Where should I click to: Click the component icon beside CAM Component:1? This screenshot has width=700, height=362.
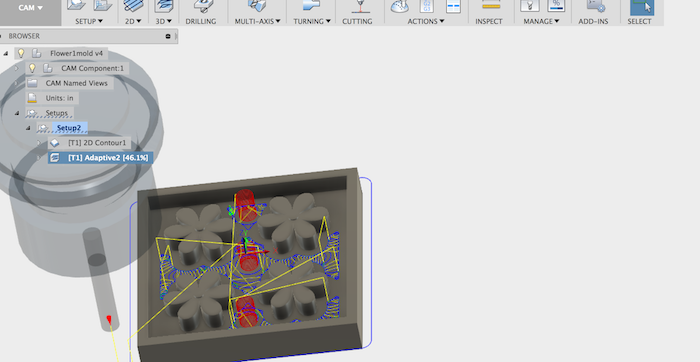pyautogui.click(x=48, y=68)
